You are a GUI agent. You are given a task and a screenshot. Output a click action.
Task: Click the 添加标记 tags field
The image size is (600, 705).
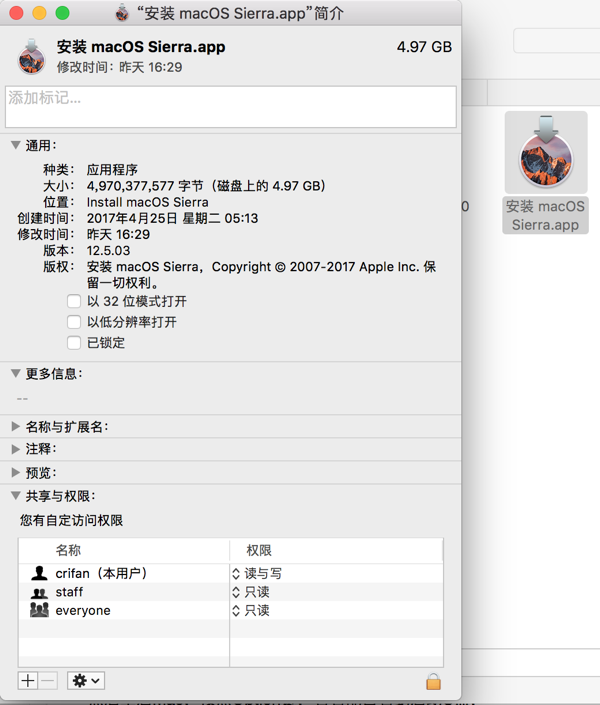[x=231, y=107]
